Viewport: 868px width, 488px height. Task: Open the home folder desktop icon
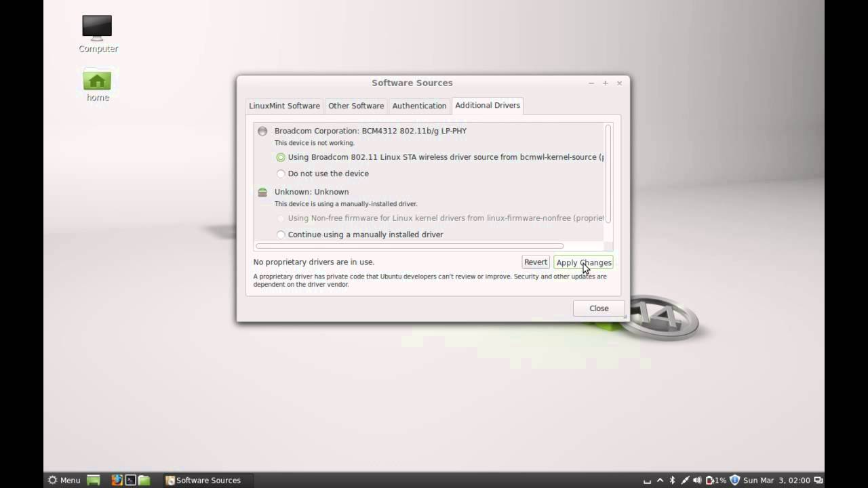98,85
